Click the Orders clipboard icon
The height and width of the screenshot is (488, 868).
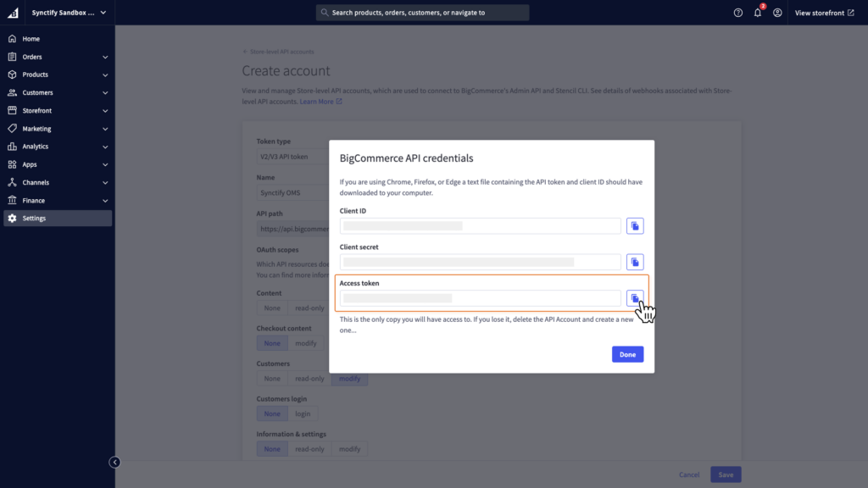(x=12, y=57)
